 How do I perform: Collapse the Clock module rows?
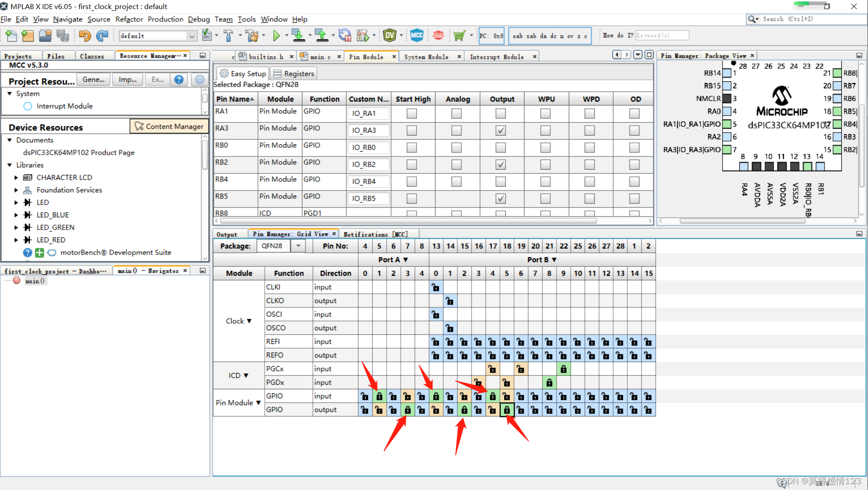[x=249, y=321]
